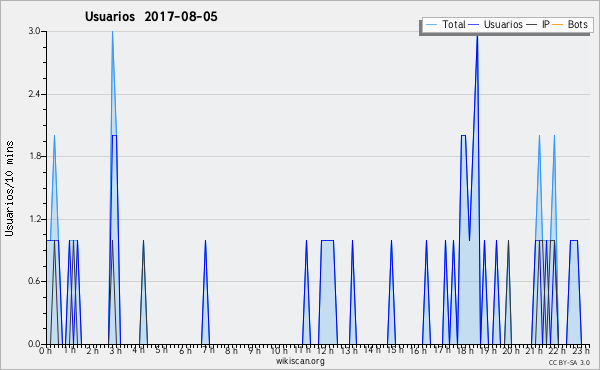Click the 'CC BY-SA 3.0' license text

point(569,363)
